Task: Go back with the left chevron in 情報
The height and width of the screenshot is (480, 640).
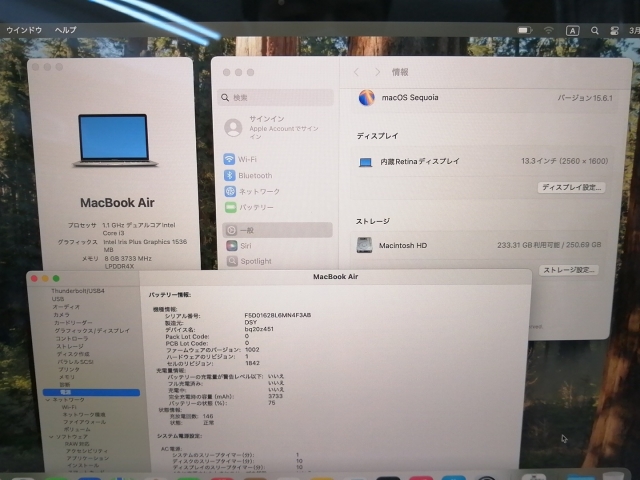Action: click(356, 72)
